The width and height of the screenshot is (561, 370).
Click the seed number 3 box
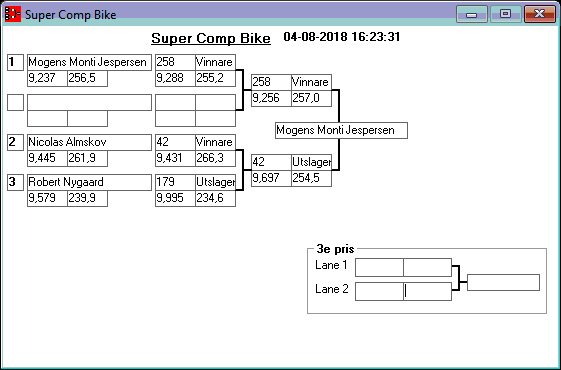pos(15,182)
